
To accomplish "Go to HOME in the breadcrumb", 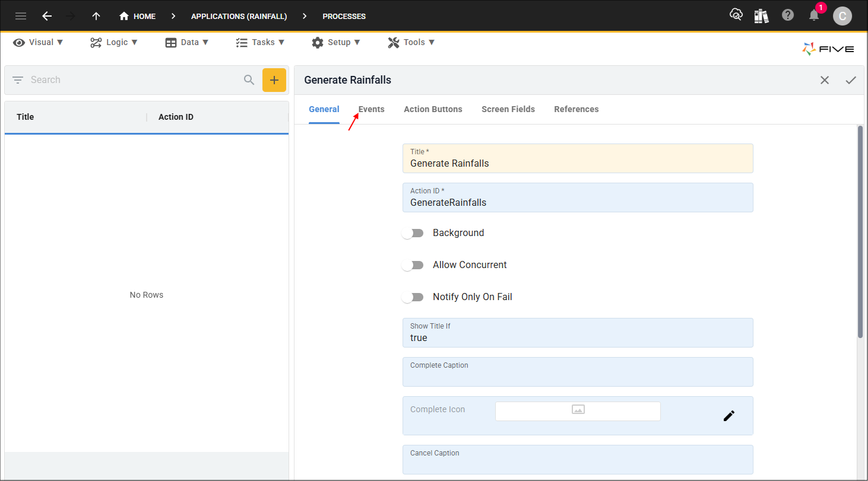I will [x=138, y=16].
